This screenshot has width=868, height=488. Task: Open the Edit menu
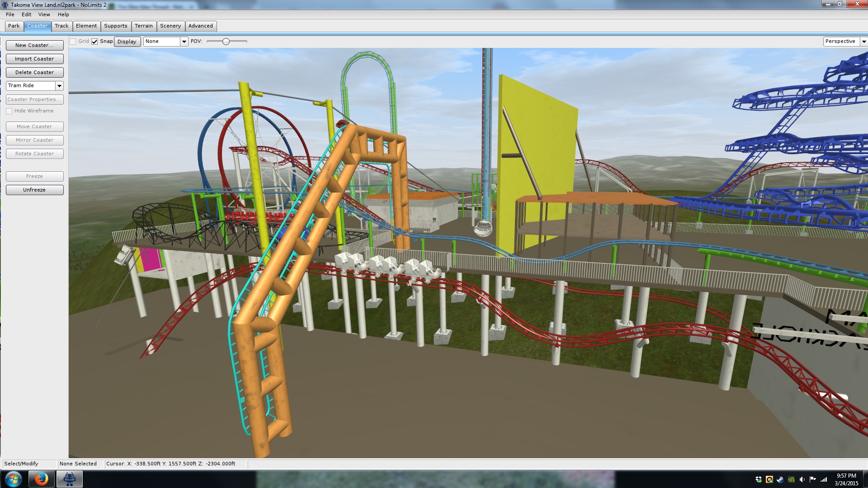26,14
